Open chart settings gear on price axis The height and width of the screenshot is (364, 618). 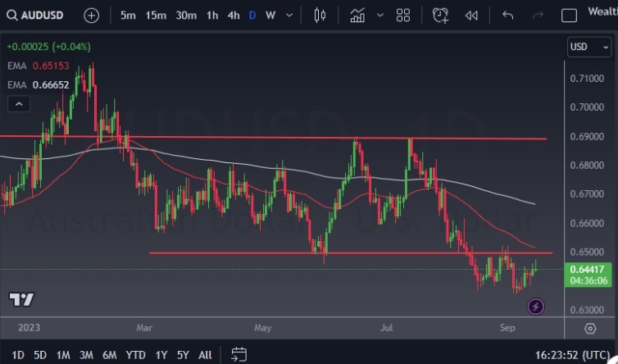590,329
